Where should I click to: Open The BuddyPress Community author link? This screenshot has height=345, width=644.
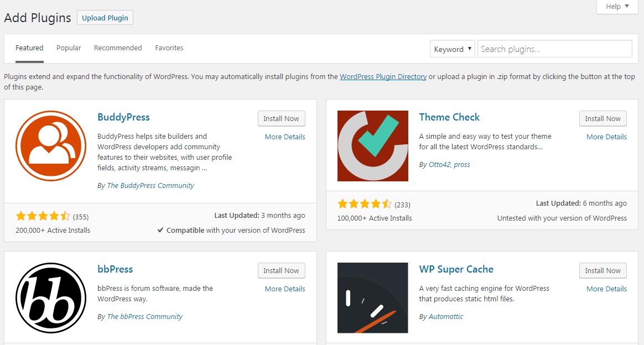[x=150, y=185]
